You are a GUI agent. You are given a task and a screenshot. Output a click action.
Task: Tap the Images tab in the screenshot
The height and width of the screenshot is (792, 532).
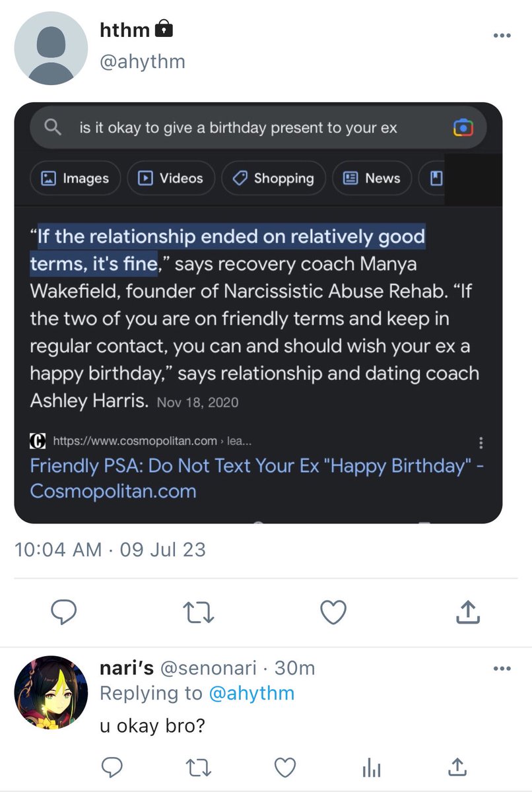click(x=75, y=178)
